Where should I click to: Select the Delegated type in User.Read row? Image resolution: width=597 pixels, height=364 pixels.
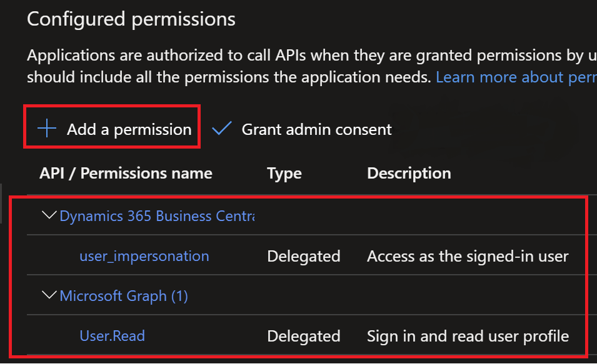click(304, 336)
